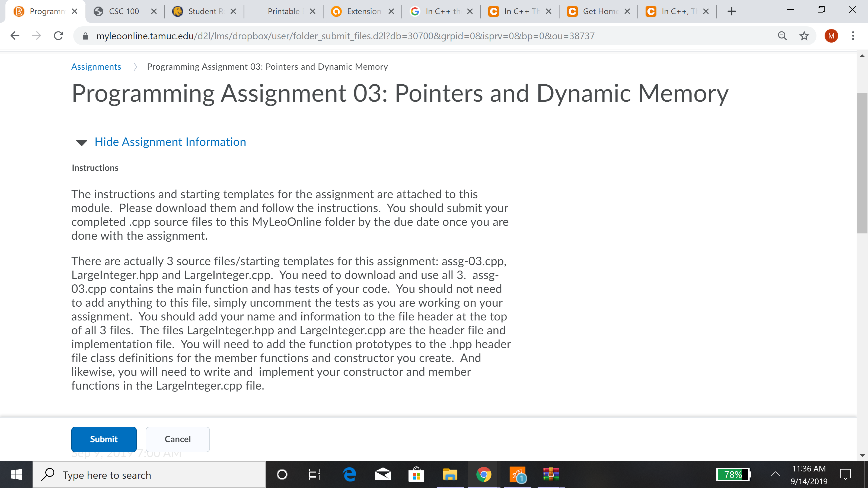
Task: Click the padlock site security icon
Action: coord(85,36)
